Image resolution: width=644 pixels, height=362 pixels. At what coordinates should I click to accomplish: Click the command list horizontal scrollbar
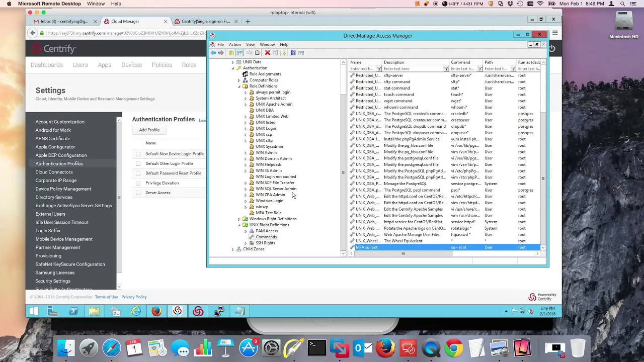point(403,254)
